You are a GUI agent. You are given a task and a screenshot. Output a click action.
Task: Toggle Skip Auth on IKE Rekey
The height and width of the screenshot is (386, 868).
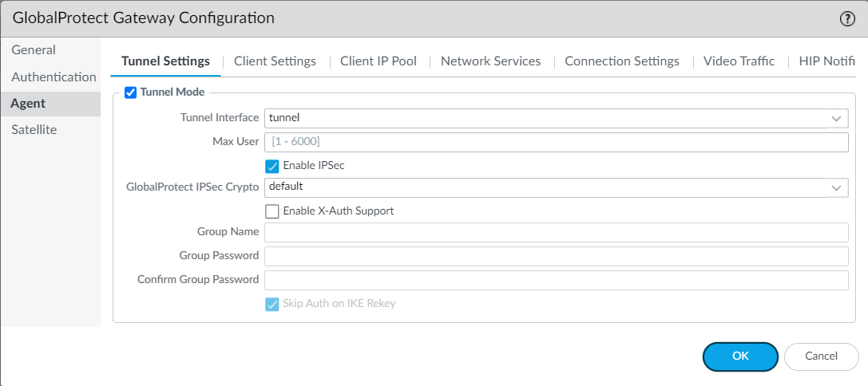pyautogui.click(x=272, y=304)
